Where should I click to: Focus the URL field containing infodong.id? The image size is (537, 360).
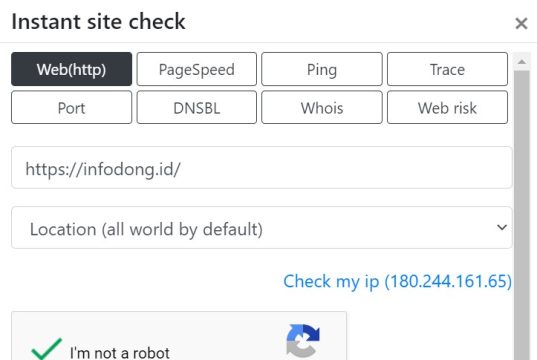[262, 167]
